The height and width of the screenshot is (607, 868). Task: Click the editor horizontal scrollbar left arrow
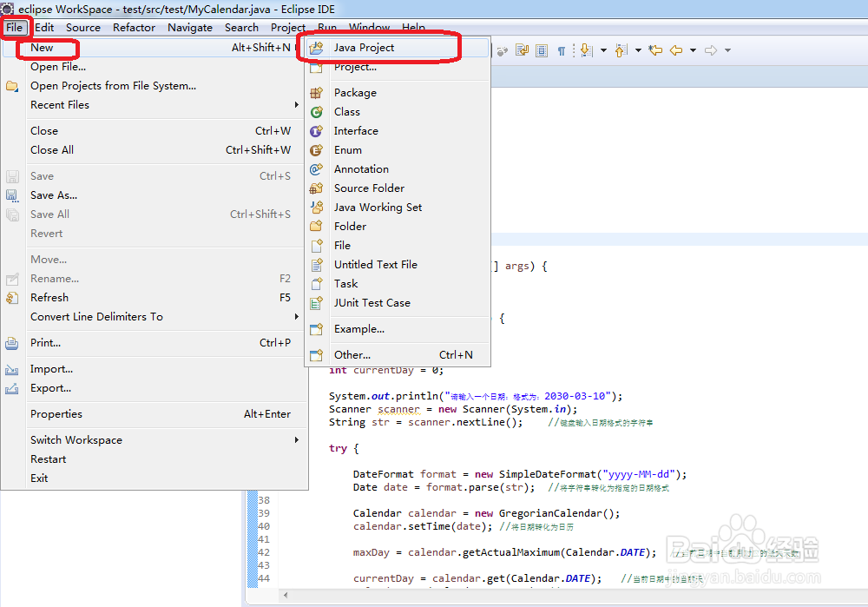[x=286, y=596]
